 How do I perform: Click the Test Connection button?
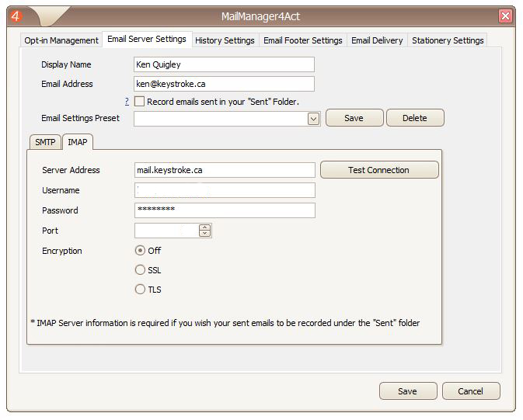point(379,170)
